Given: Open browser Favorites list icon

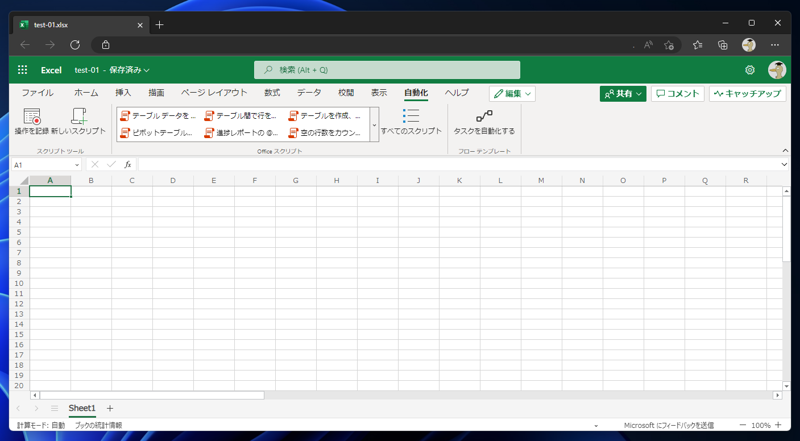Looking at the screenshot, I should pyautogui.click(x=697, y=45).
